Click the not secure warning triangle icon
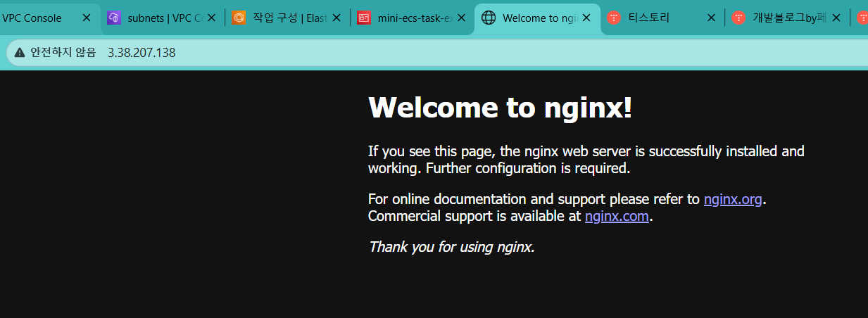The image size is (868, 318). 19,52
